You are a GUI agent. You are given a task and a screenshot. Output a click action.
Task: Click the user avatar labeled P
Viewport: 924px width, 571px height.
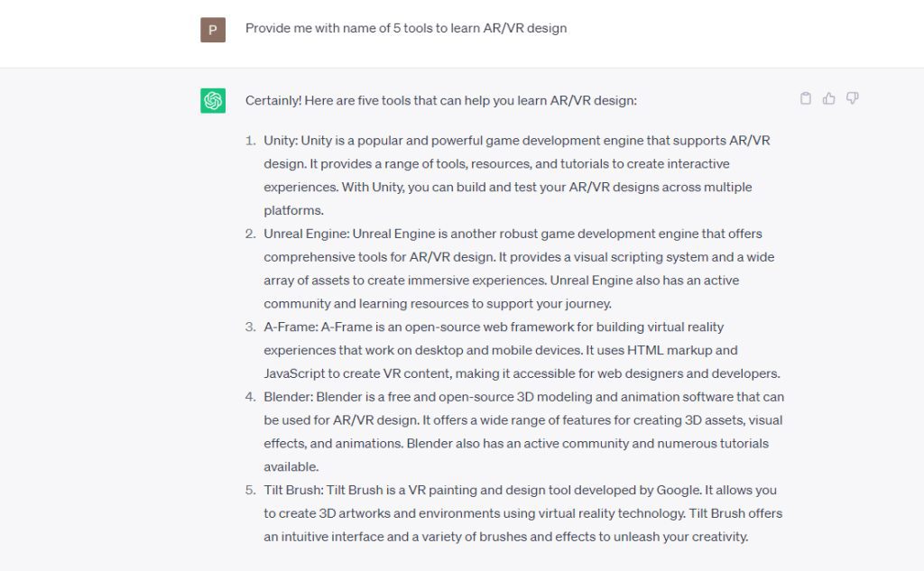tap(213, 30)
